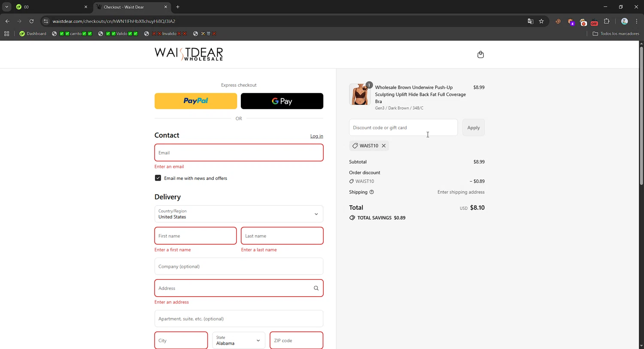Close the Checkout - Waist Dear tab
Image resolution: width=644 pixels, height=349 pixels.
click(x=166, y=7)
